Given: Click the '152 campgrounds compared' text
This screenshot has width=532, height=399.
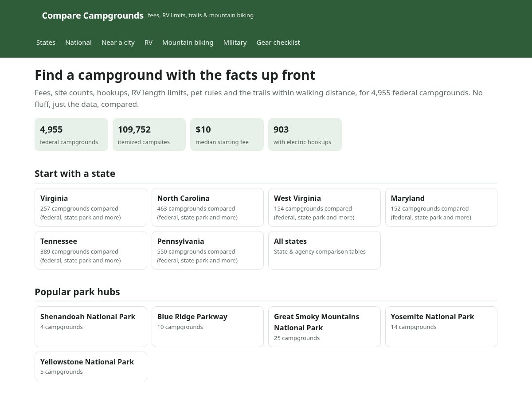Looking at the screenshot, I should point(430,208).
